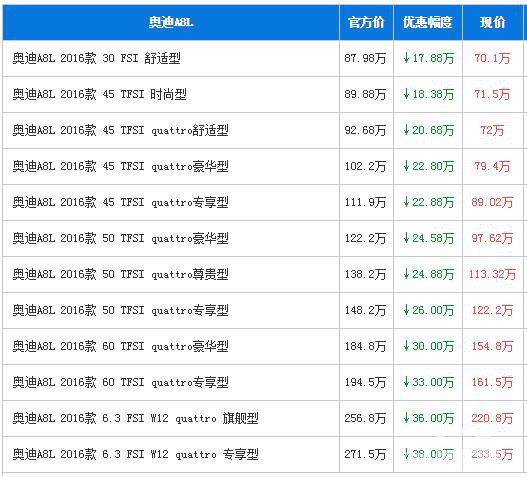The height and width of the screenshot is (477, 527).
Task: Click the 奥迪A8L column header
Action: [x=171, y=23]
